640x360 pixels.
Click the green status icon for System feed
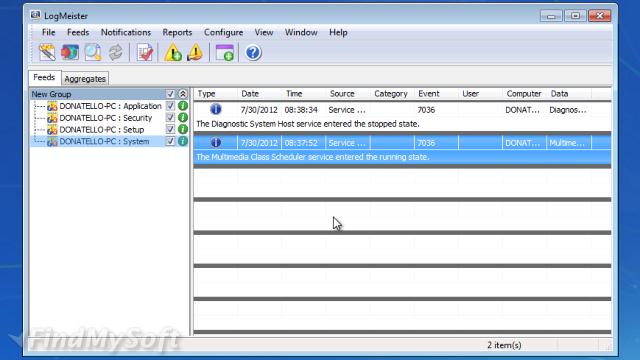point(183,141)
